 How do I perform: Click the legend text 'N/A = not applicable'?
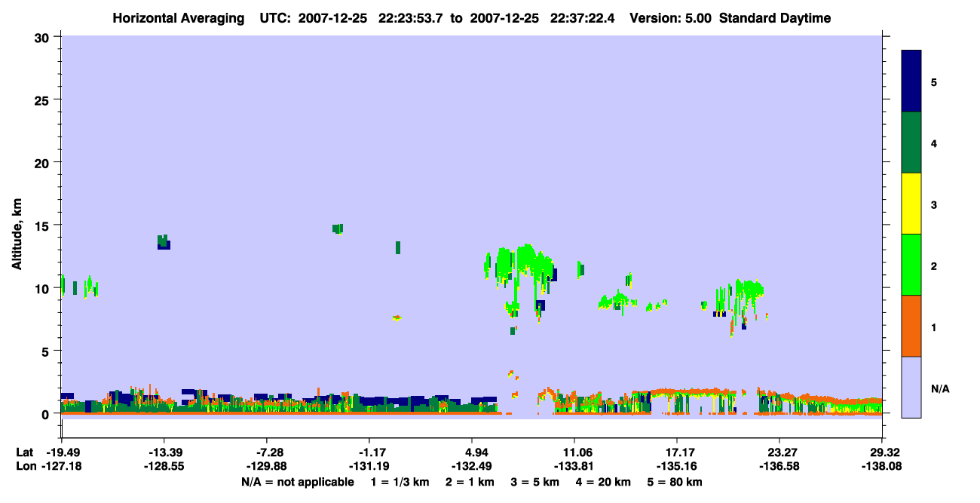pyautogui.click(x=298, y=482)
